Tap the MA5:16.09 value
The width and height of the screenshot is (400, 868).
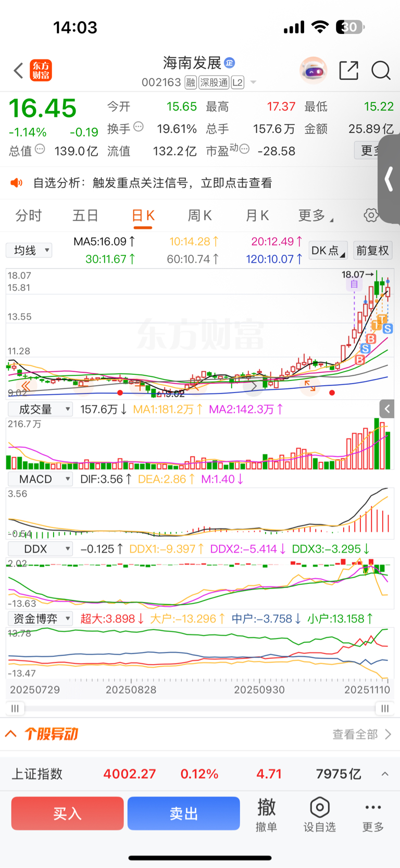click(104, 241)
